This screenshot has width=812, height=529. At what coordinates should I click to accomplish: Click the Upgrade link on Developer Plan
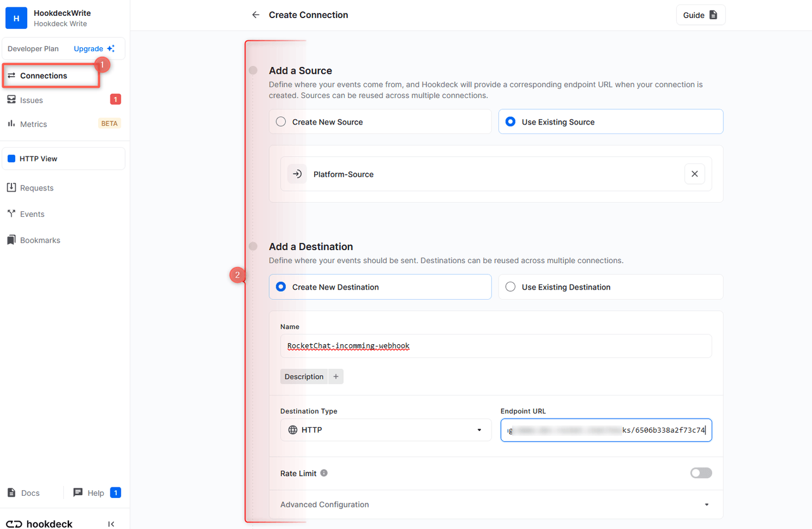(89, 48)
